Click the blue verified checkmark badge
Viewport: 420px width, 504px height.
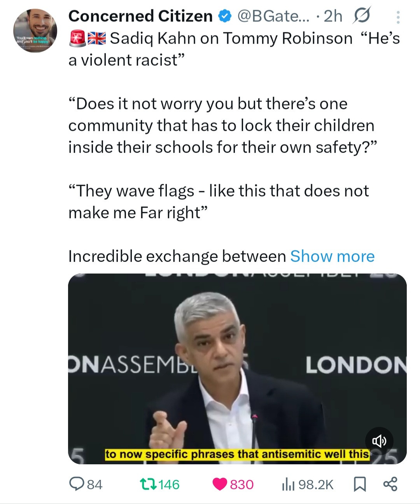point(224,16)
